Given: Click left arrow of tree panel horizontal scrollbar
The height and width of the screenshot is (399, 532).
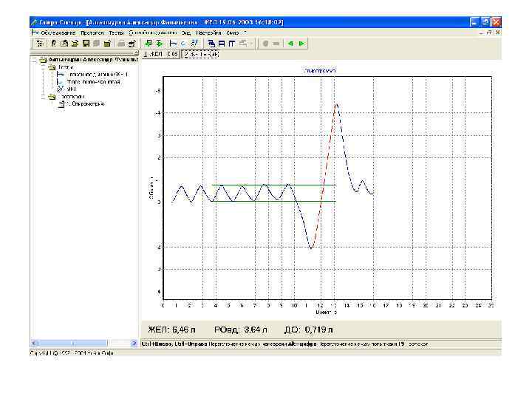Looking at the screenshot, I should click(34, 344).
